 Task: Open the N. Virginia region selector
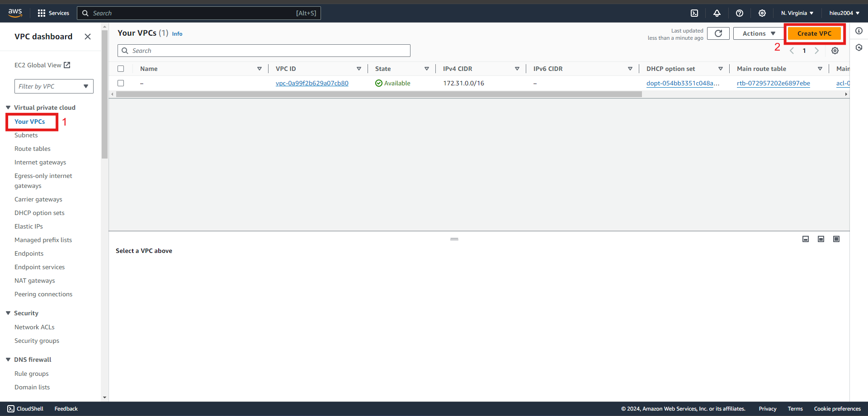pyautogui.click(x=797, y=13)
